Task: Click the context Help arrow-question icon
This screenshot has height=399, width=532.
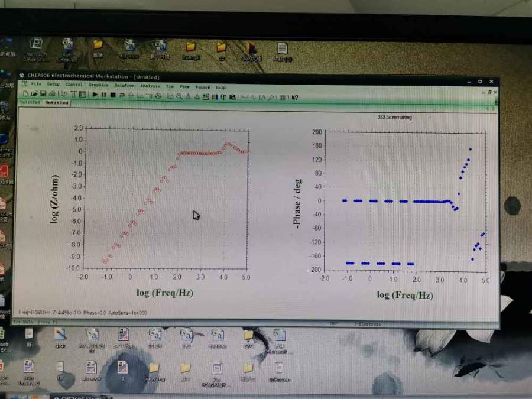Action: click(294, 98)
